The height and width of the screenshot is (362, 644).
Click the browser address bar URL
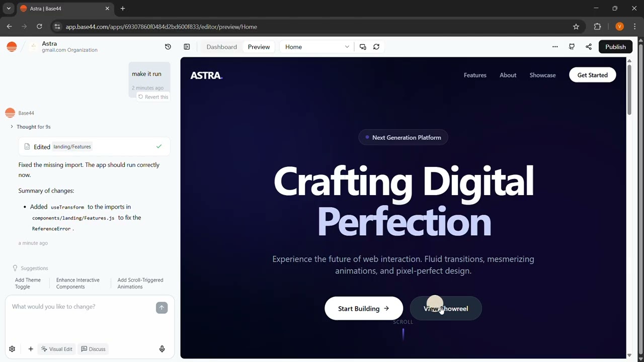click(161, 27)
